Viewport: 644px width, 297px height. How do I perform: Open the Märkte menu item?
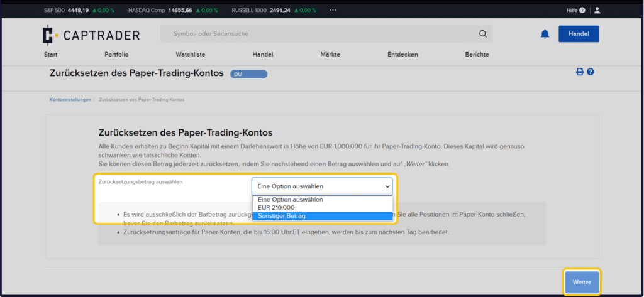[330, 55]
